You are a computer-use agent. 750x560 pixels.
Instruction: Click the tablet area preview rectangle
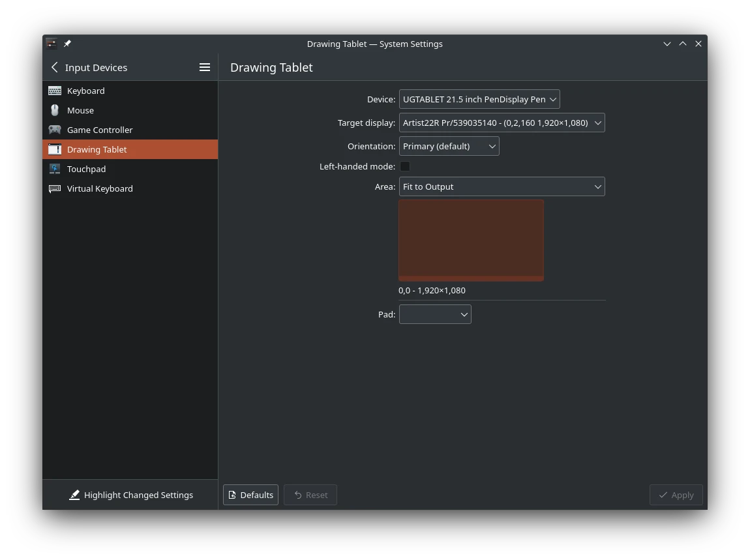pyautogui.click(x=471, y=241)
